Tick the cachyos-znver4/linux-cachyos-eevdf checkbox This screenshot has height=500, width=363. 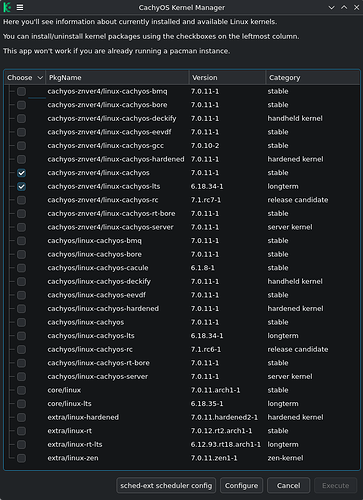tap(21, 132)
